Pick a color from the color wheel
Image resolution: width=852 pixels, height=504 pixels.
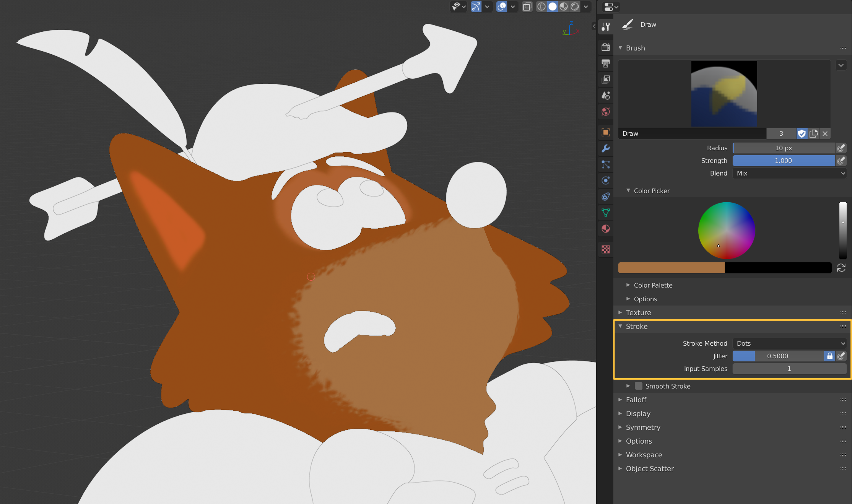(x=726, y=231)
